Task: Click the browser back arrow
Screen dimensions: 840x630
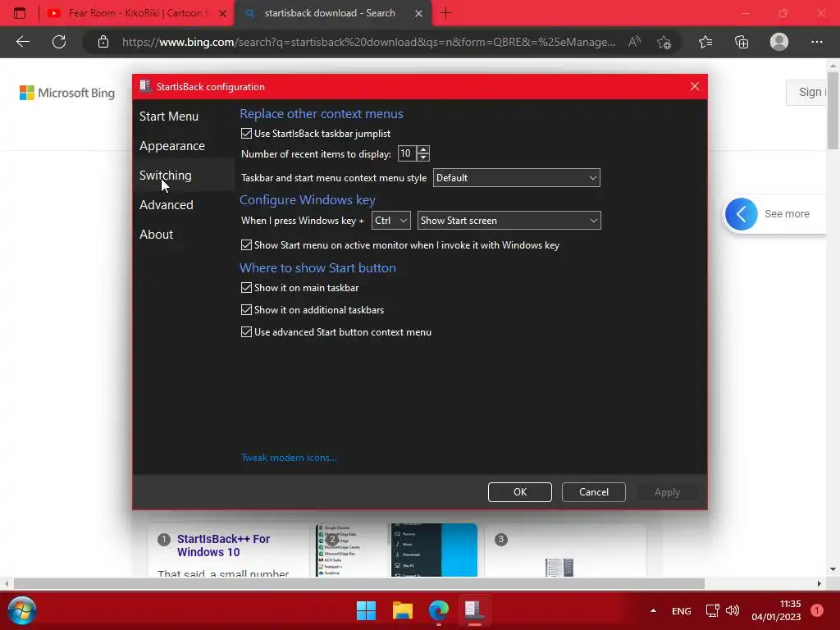Action: click(22, 42)
